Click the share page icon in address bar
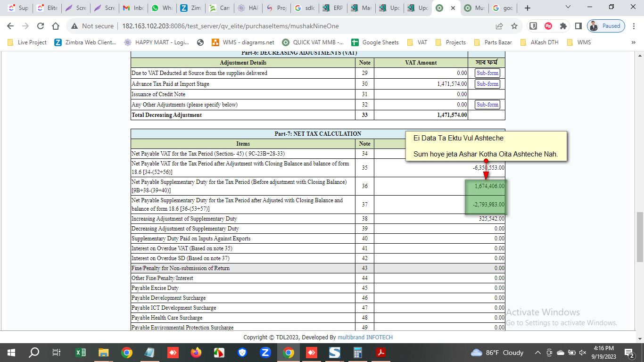This screenshot has height=362, width=644. point(499,26)
